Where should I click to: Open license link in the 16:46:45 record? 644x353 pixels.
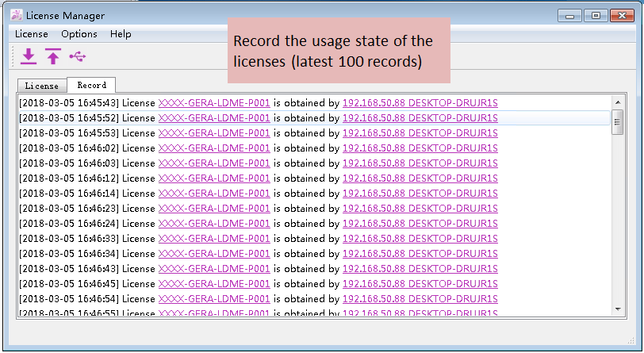pos(214,284)
